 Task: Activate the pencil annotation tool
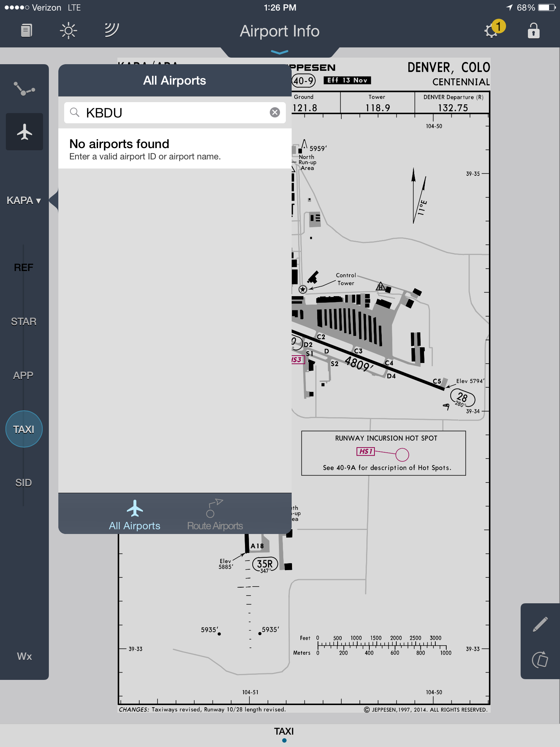click(x=540, y=624)
